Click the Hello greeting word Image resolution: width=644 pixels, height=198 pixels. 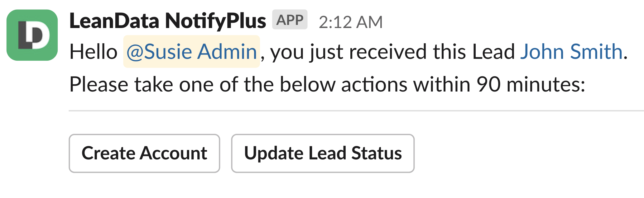[93, 52]
